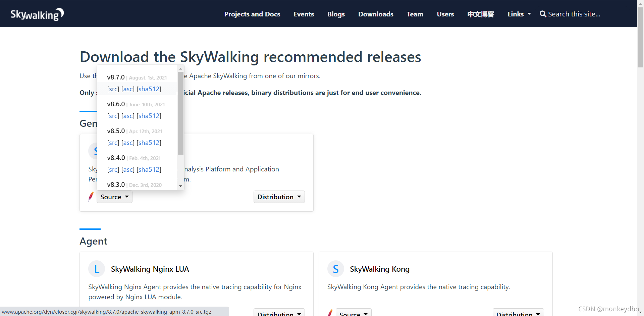Click the v8.4.0 version heading
The image size is (644, 316).
pos(116,158)
